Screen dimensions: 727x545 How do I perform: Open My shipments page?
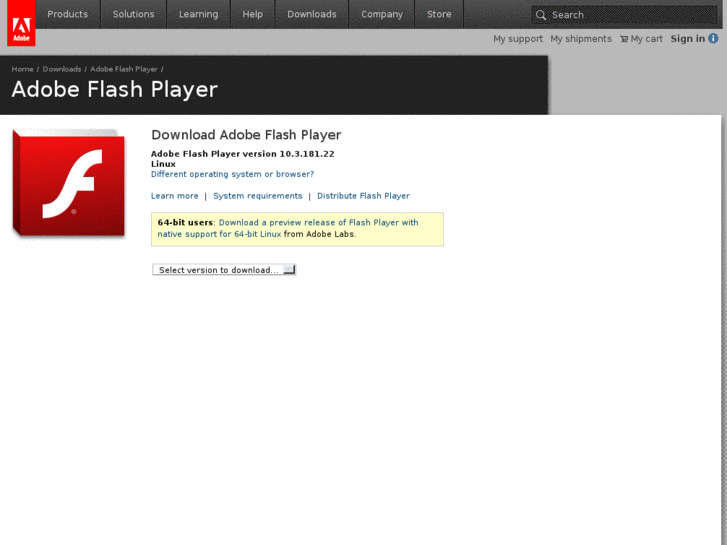coord(581,39)
